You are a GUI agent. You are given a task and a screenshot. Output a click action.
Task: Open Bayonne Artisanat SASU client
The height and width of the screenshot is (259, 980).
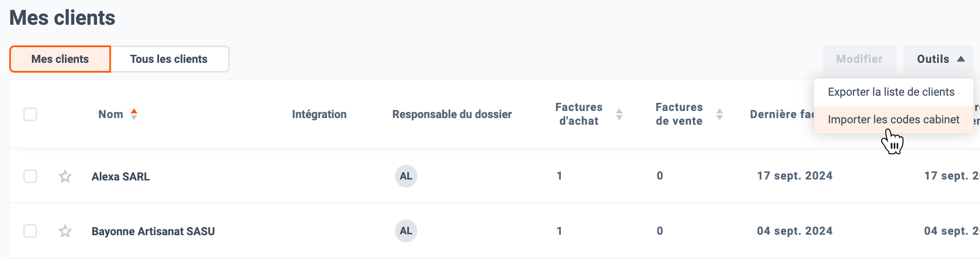tap(153, 231)
